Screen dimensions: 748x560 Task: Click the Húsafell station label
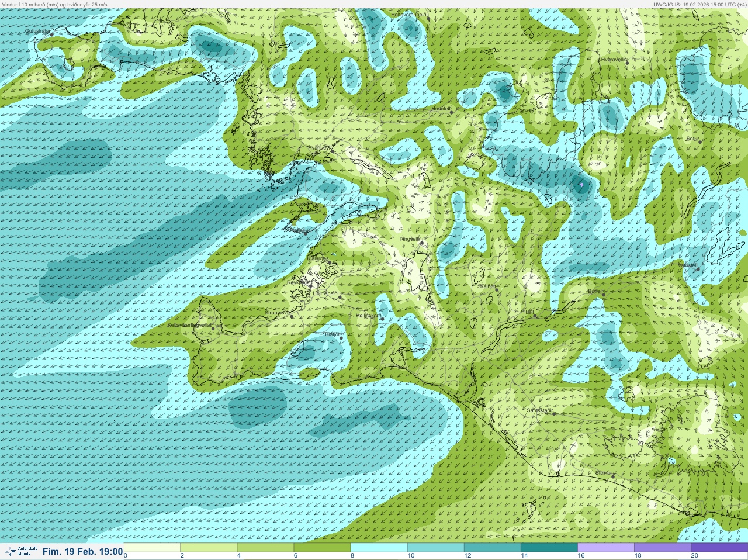(x=441, y=109)
